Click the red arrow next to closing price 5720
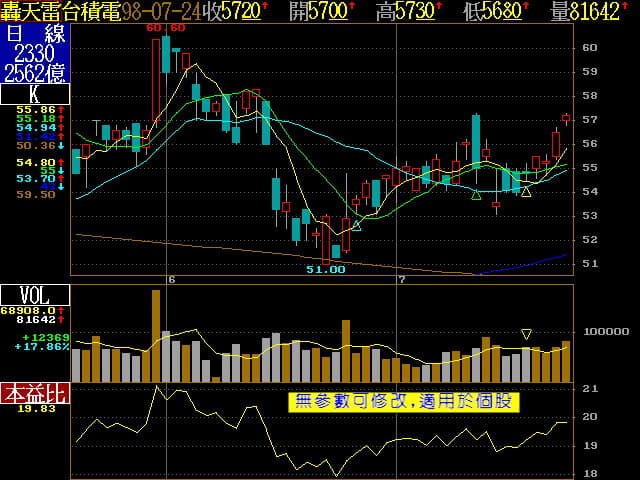 [266, 11]
